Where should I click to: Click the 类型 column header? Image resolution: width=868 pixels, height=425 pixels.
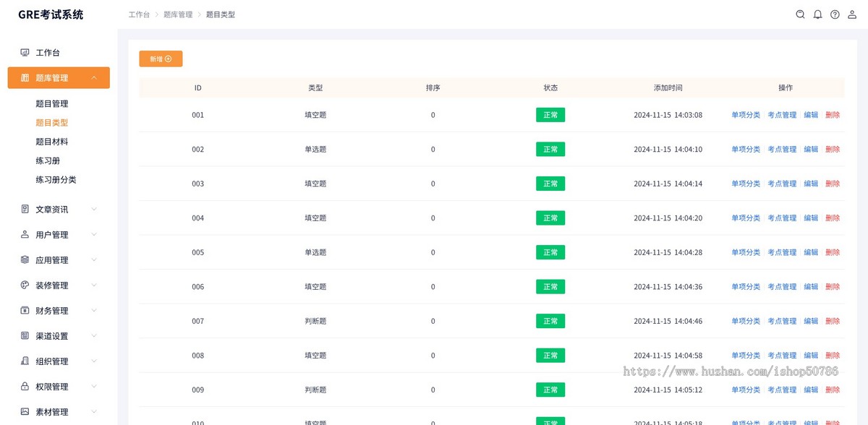315,87
